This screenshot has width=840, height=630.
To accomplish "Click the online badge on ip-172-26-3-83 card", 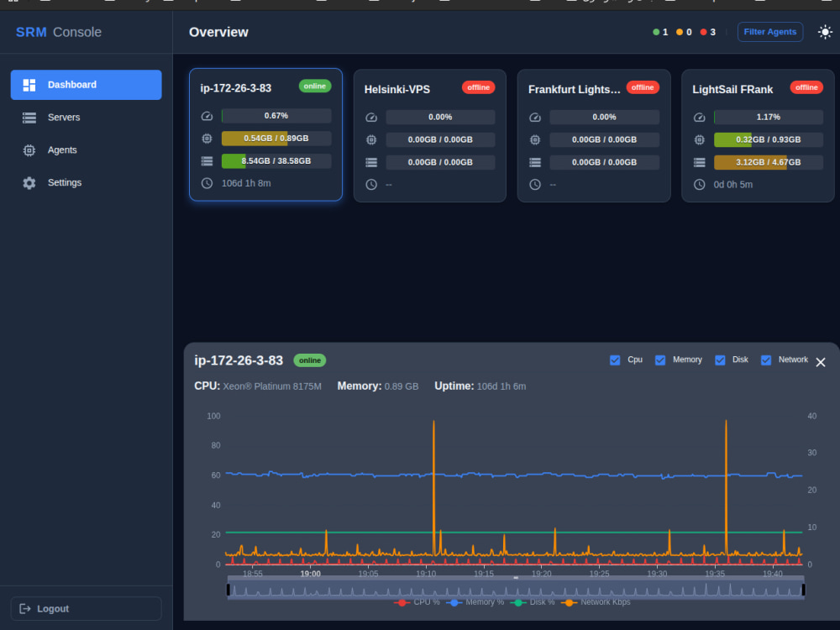I will point(314,87).
